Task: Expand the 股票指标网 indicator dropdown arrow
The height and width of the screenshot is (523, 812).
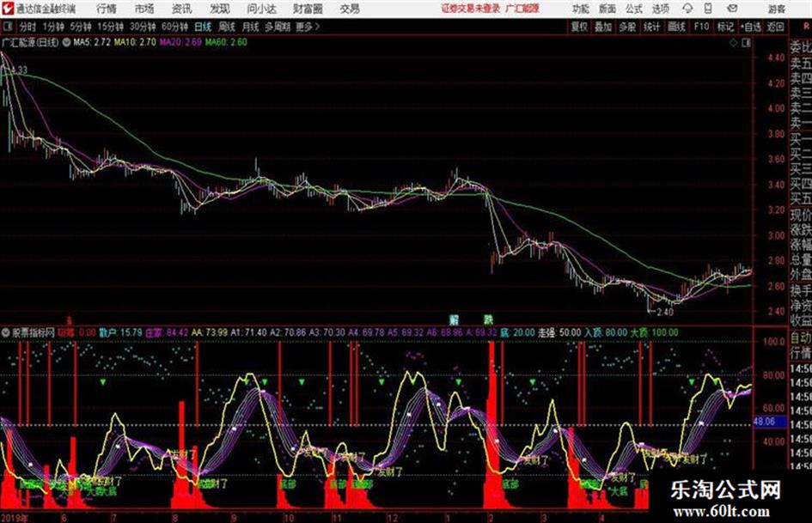Action: pyautogui.click(x=6, y=332)
